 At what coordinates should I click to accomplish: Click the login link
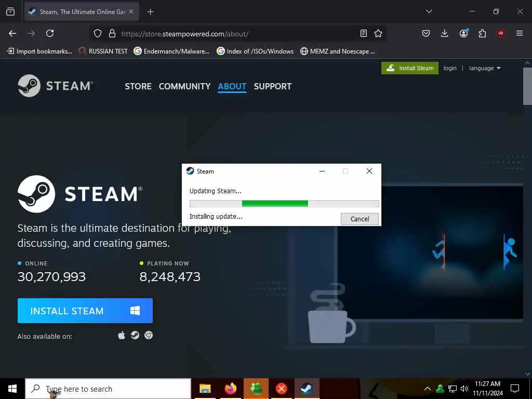click(450, 68)
